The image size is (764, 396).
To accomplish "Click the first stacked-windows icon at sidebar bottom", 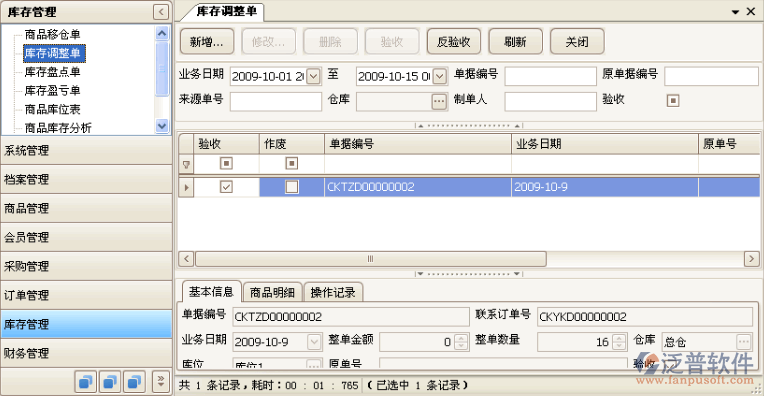I will [86, 382].
